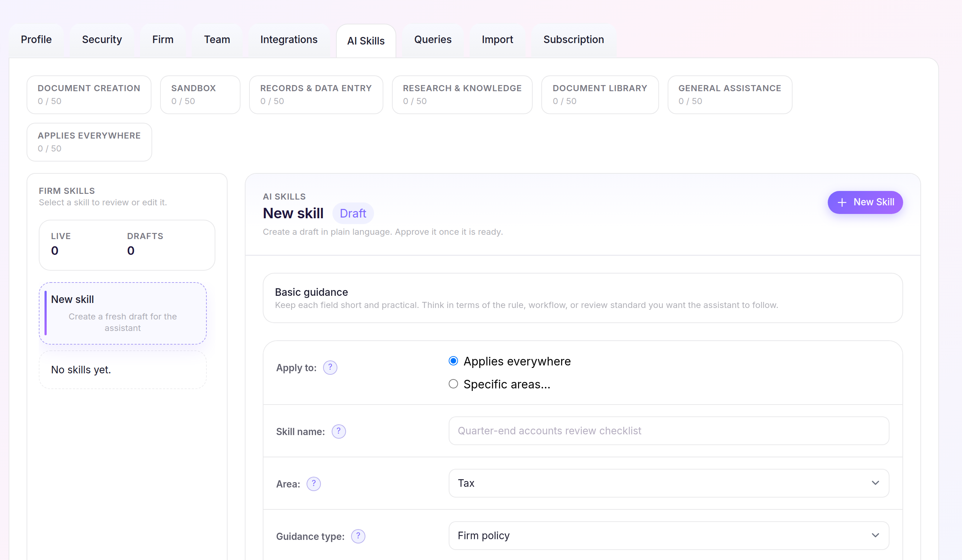Open the Records & Data Entry category card

point(316,95)
